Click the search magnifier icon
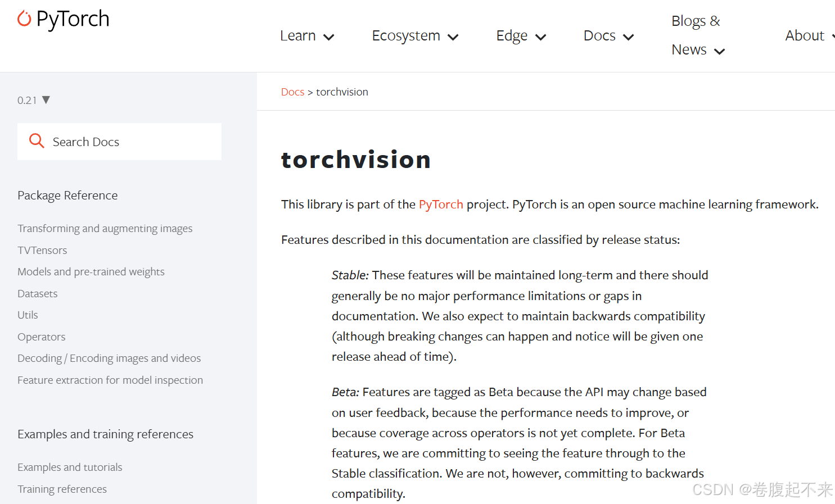 click(x=37, y=141)
